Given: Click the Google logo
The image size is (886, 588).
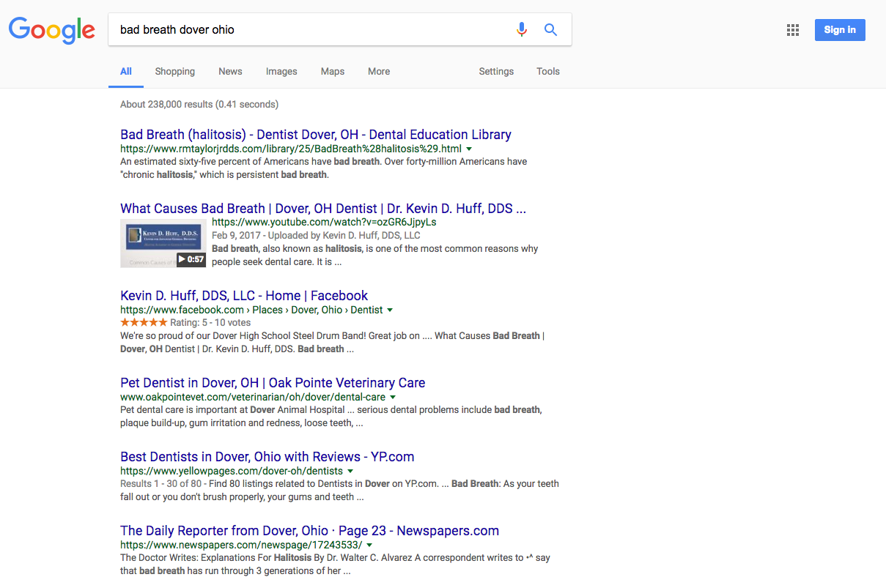Looking at the screenshot, I should click(51, 30).
